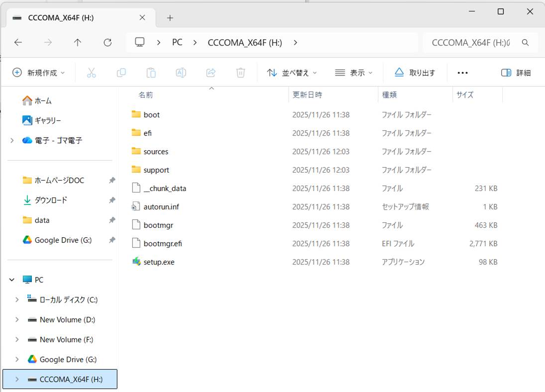Toggle the 詳細 details pane
This screenshot has width=545, height=392.
tap(516, 73)
